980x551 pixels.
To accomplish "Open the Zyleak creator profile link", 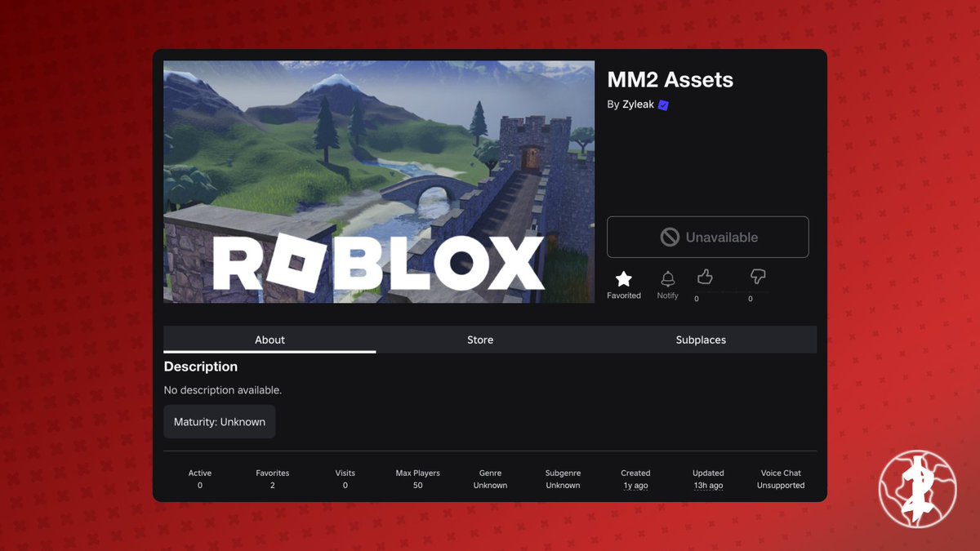I will click(x=639, y=104).
